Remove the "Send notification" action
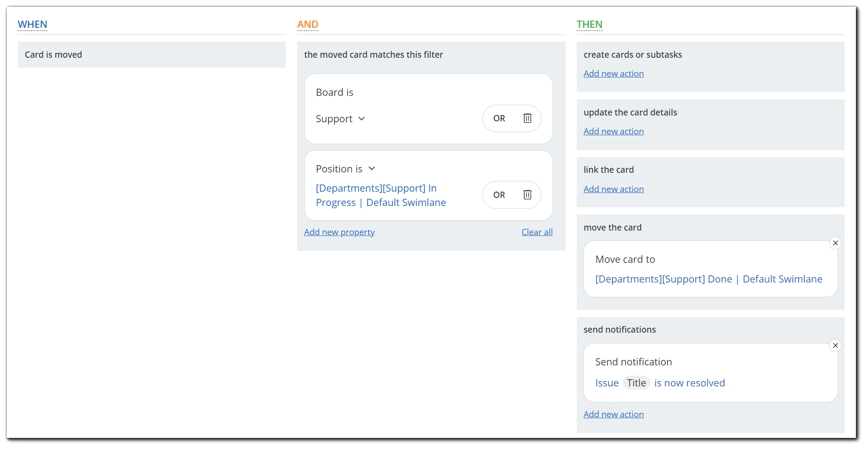This screenshot has width=868, height=450. pyautogui.click(x=835, y=345)
